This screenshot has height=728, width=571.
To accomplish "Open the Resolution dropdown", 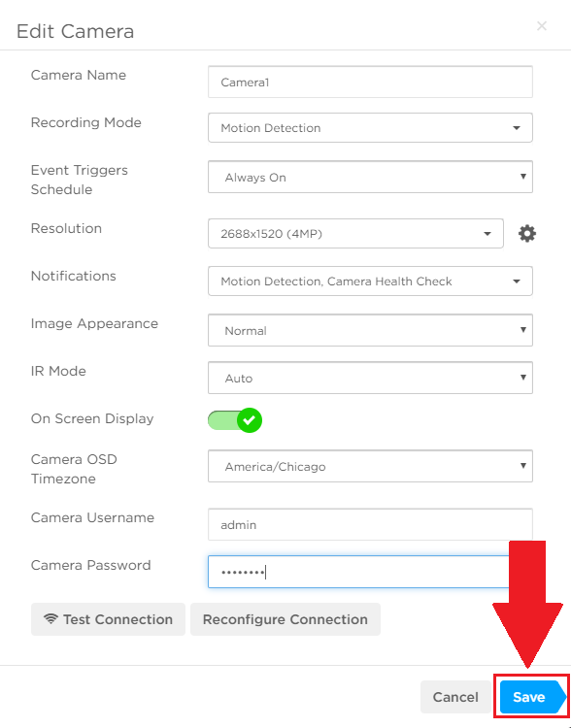I will (x=355, y=234).
